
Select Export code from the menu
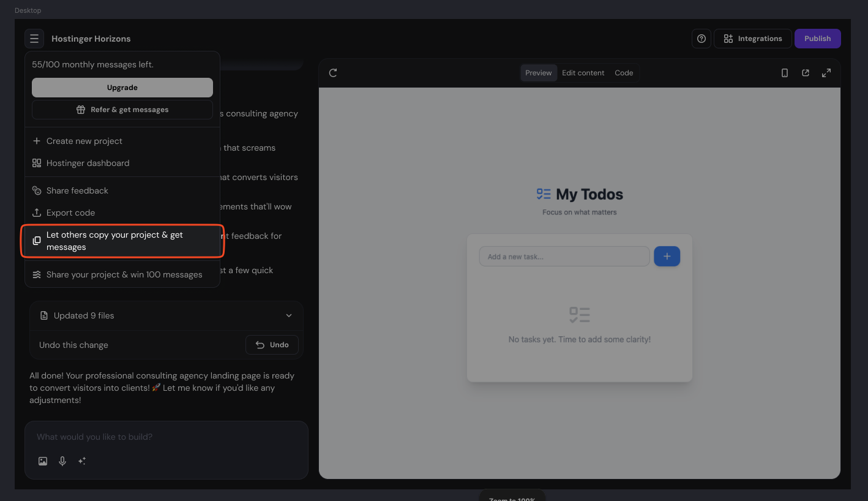tap(70, 213)
